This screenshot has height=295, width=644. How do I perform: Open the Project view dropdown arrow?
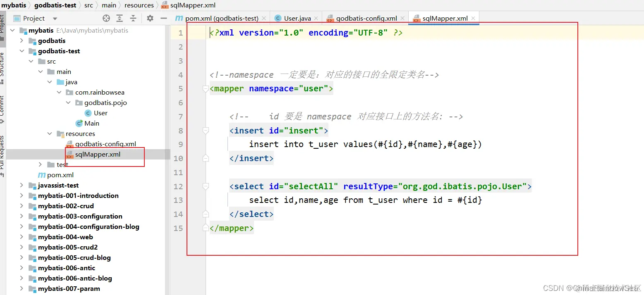click(55, 19)
